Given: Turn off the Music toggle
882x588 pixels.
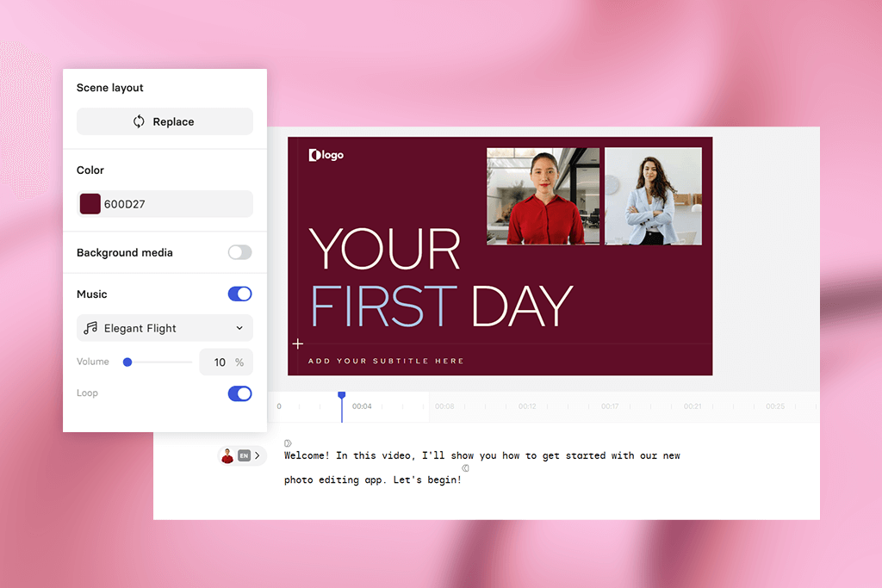Looking at the screenshot, I should [x=239, y=294].
